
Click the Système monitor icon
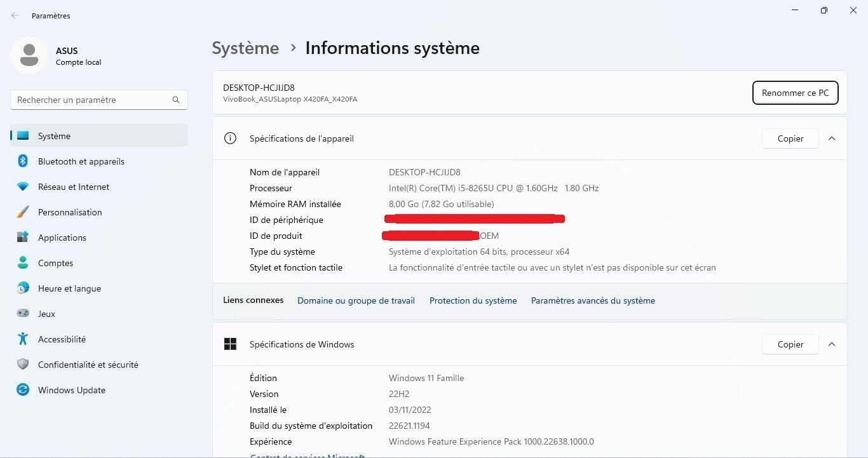click(x=23, y=136)
